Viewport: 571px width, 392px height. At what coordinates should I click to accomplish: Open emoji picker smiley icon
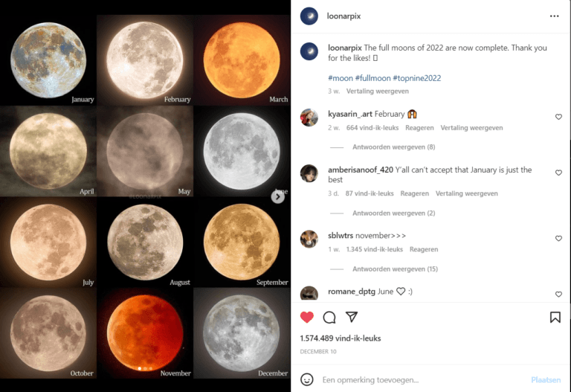tap(306, 379)
